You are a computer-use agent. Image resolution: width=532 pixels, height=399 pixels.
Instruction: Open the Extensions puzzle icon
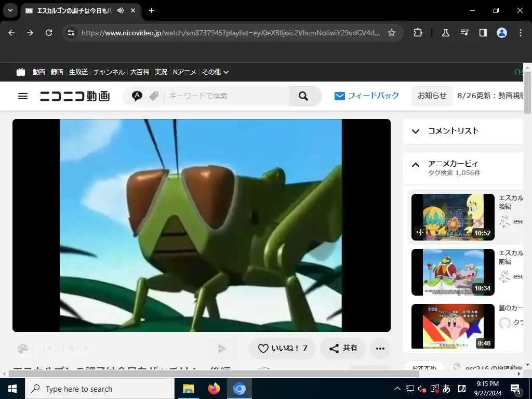click(x=418, y=33)
